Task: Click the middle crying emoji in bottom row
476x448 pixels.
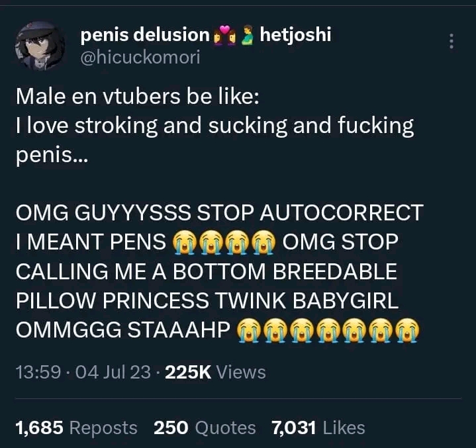Action: coord(328,330)
